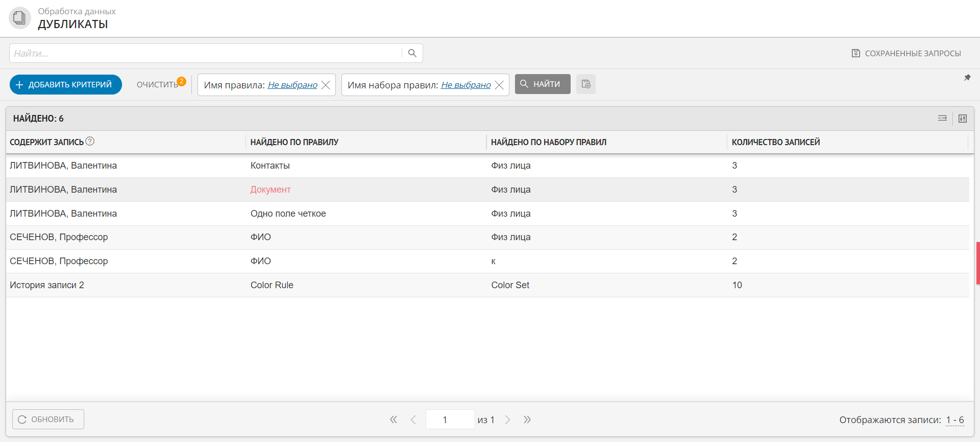Go to the last page of results

tap(527, 420)
